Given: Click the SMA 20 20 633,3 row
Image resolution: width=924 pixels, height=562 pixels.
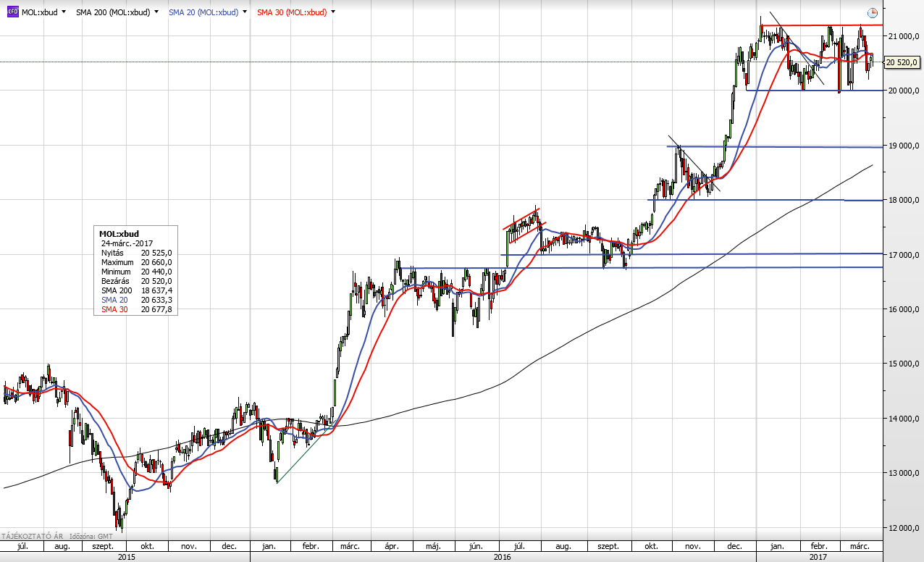Looking at the screenshot, I should click(x=136, y=300).
